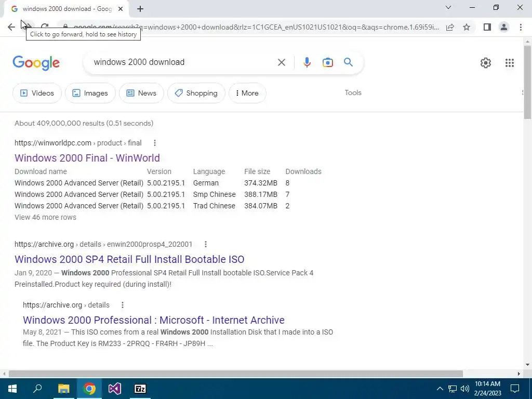Click into the Google search field text

139,62
